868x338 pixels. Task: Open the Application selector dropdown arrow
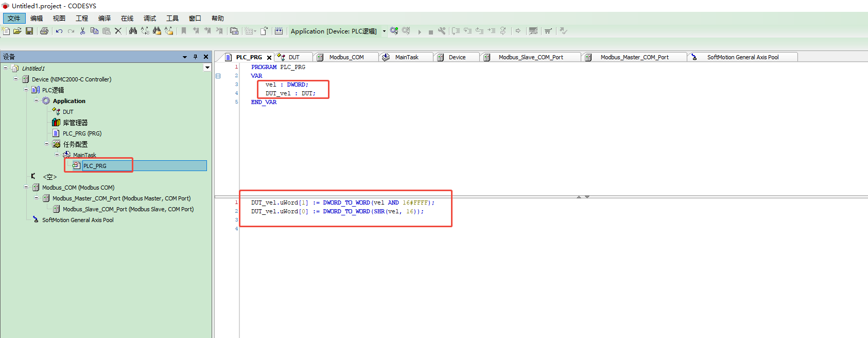384,31
